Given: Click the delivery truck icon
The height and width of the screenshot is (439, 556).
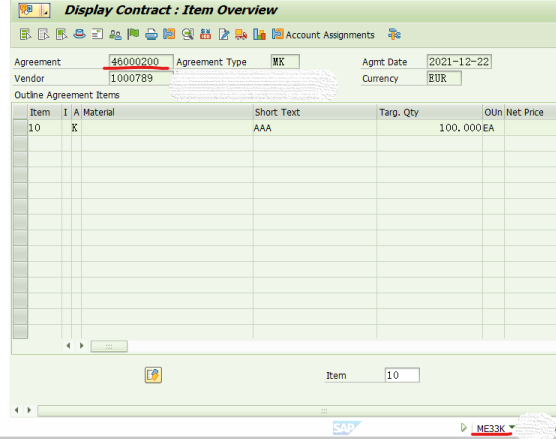Looking at the screenshot, I should click(x=241, y=34).
